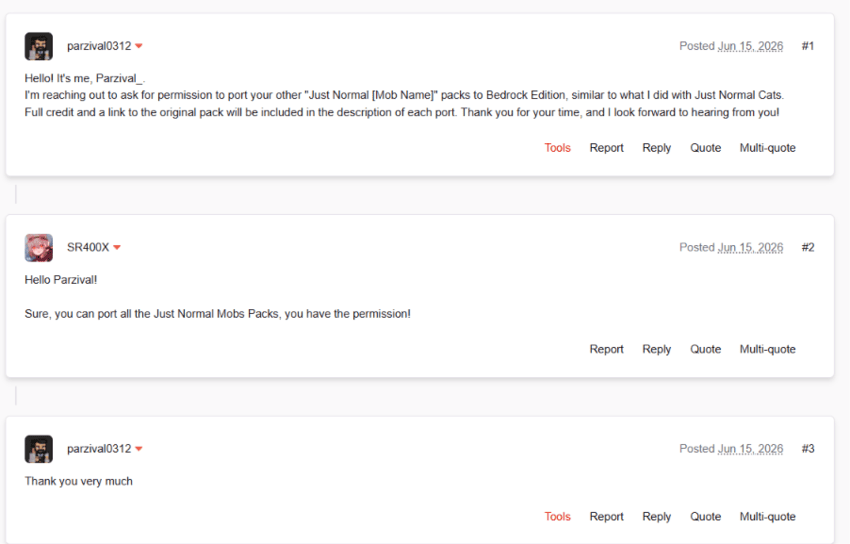Click SR400X username link
The height and width of the screenshot is (544, 850).
(x=88, y=248)
